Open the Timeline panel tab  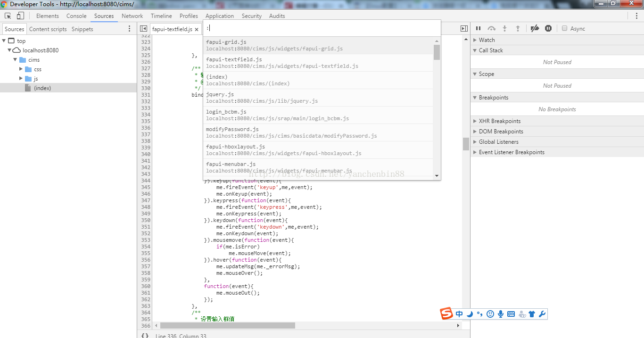tap(161, 16)
